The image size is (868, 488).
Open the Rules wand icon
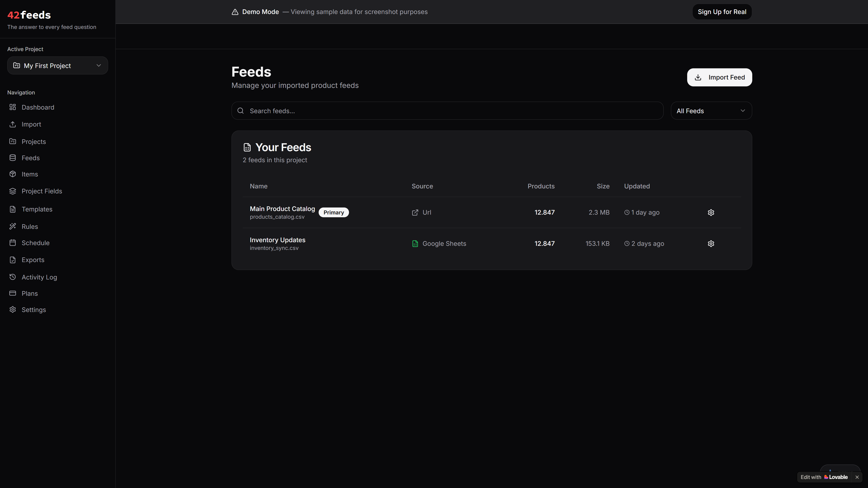pyautogui.click(x=12, y=226)
